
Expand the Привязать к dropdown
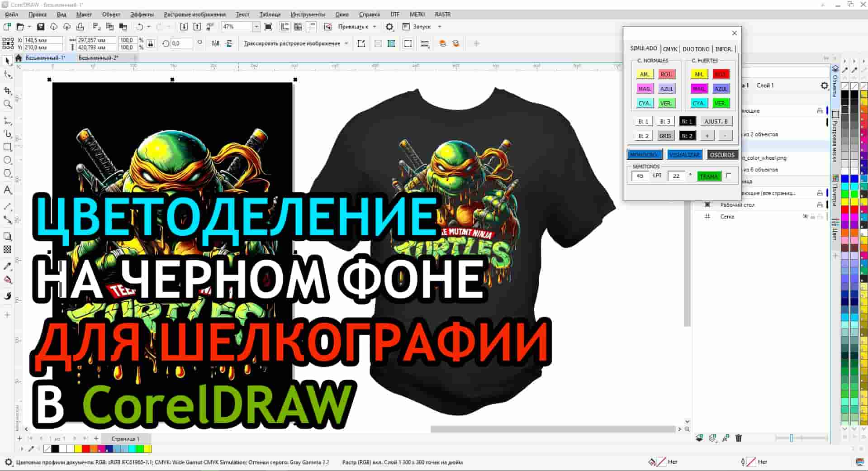375,27
